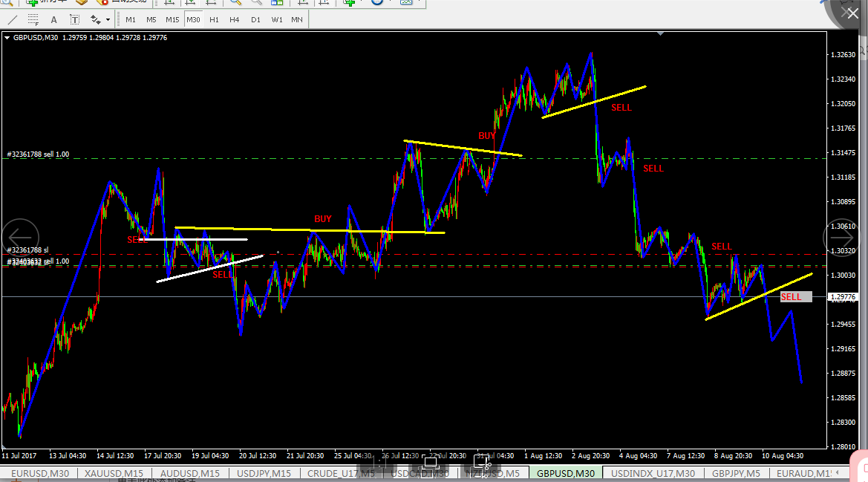Click the SELL label near 8 Aug 20:30

721,247
